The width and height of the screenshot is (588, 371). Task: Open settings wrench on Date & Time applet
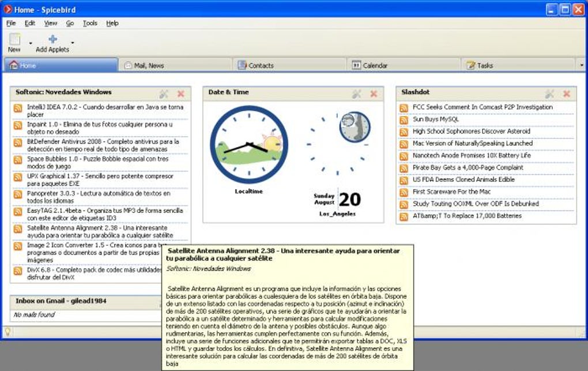coord(357,94)
